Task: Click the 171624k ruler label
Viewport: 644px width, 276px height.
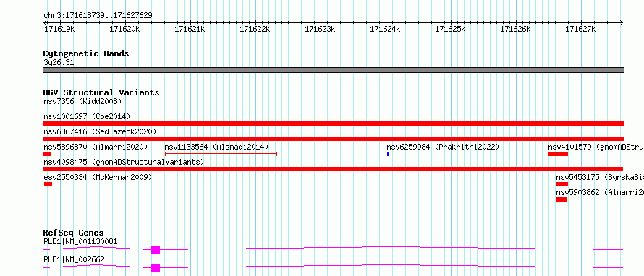Action: (385, 29)
